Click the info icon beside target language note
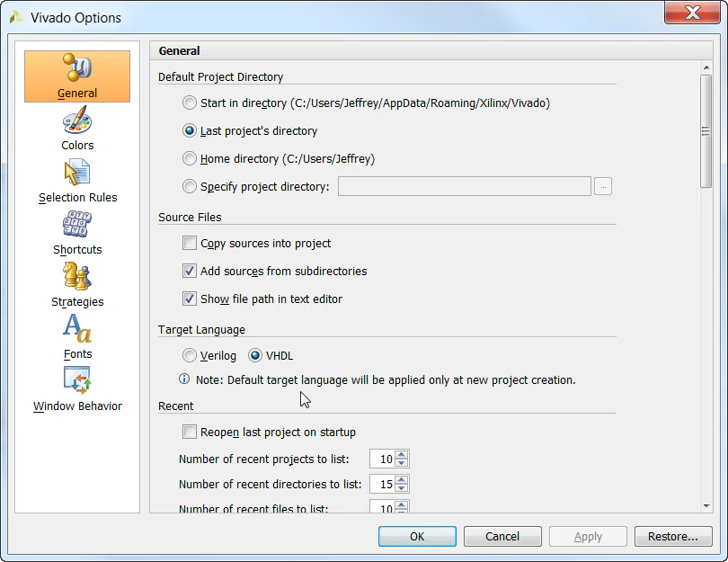The image size is (728, 562). pyautogui.click(x=184, y=379)
